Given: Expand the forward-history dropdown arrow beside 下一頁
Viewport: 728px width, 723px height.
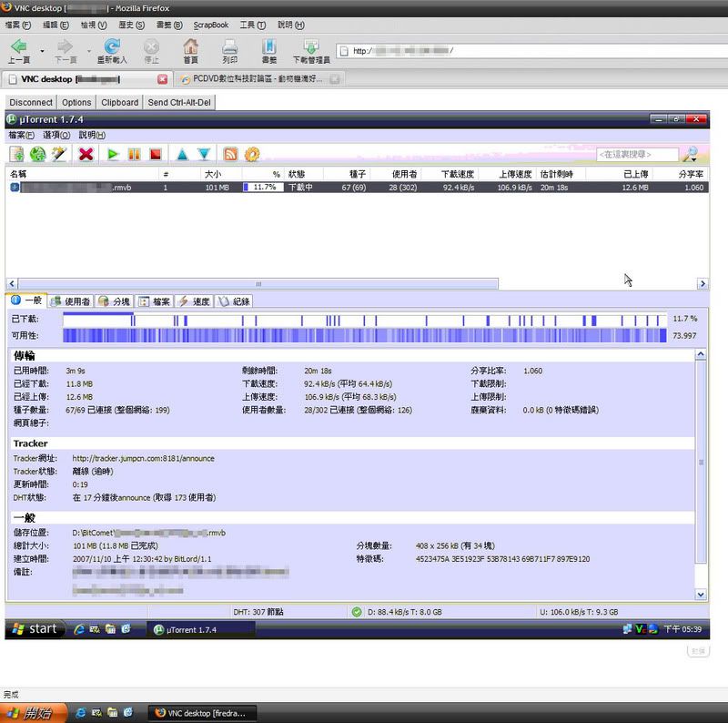Looking at the screenshot, I should (x=88, y=50).
